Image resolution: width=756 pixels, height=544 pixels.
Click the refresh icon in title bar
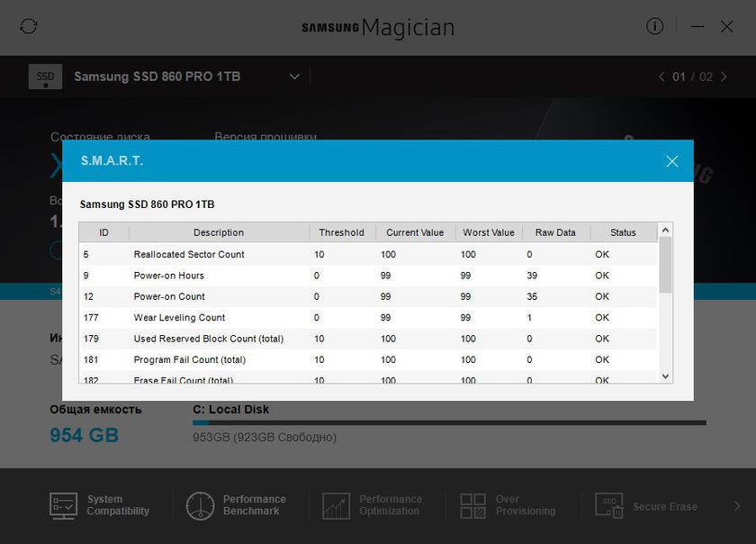[29, 26]
